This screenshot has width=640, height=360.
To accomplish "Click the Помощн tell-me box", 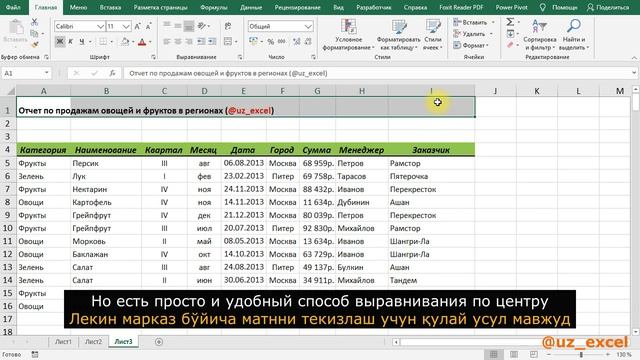I will [x=559, y=7].
